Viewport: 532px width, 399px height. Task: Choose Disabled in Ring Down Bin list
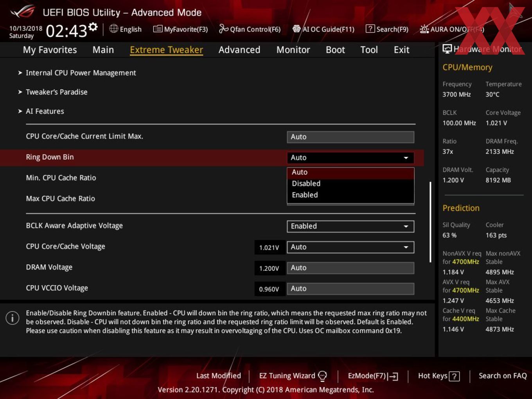coord(350,183)
